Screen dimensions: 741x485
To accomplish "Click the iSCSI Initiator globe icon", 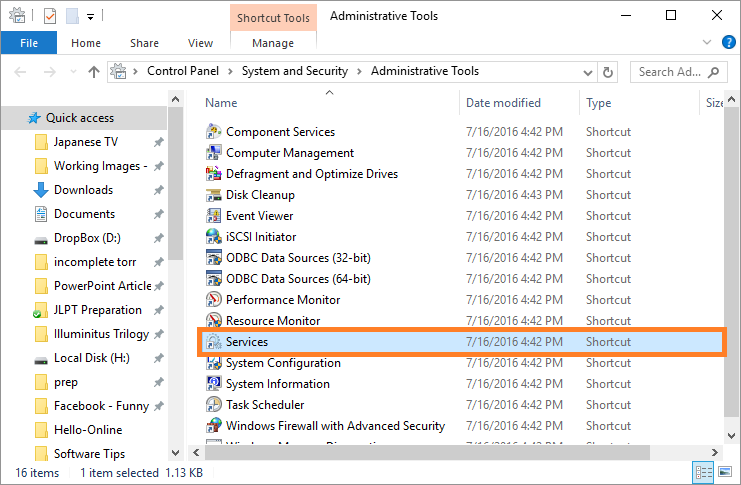I will click(x=214, y=236).
